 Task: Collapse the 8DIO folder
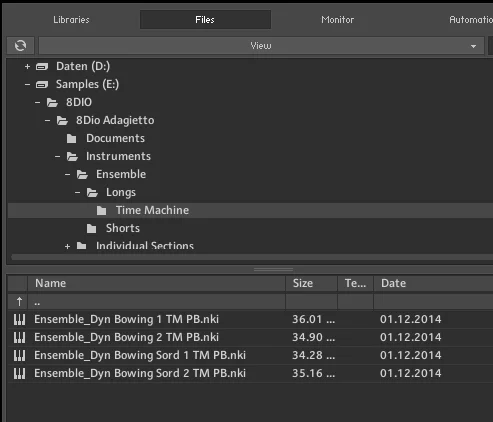coord(37,103)
